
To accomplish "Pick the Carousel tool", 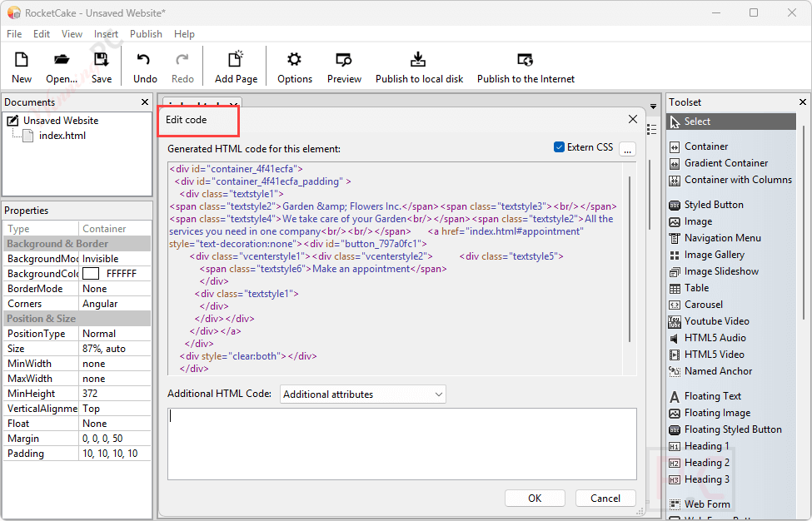I will [x=695, y=305].
